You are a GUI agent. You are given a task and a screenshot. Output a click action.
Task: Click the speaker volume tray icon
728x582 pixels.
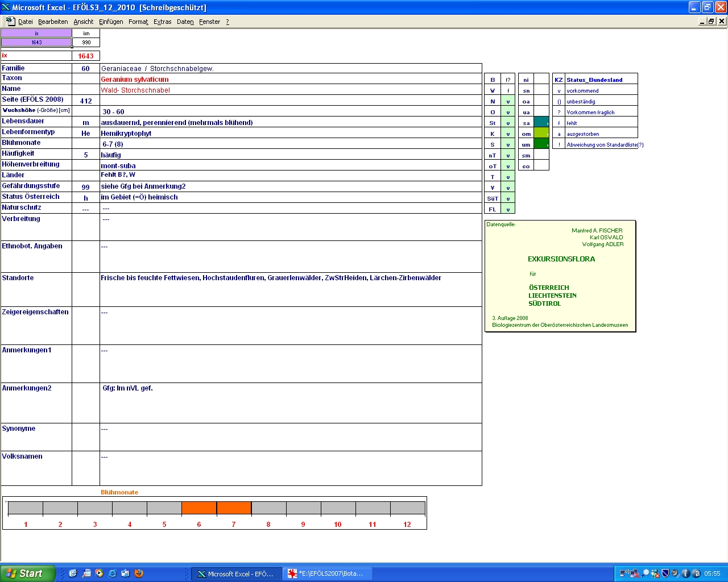(x=675, y=573)
